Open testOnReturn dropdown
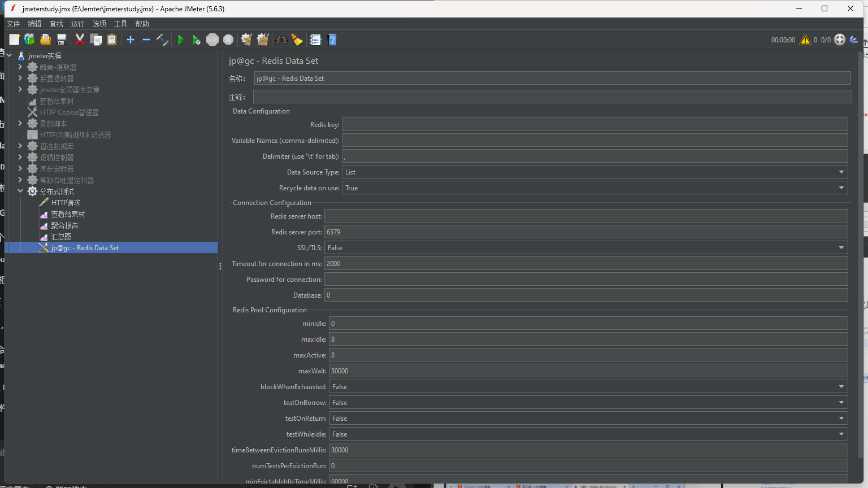 [x=588, y=419]
